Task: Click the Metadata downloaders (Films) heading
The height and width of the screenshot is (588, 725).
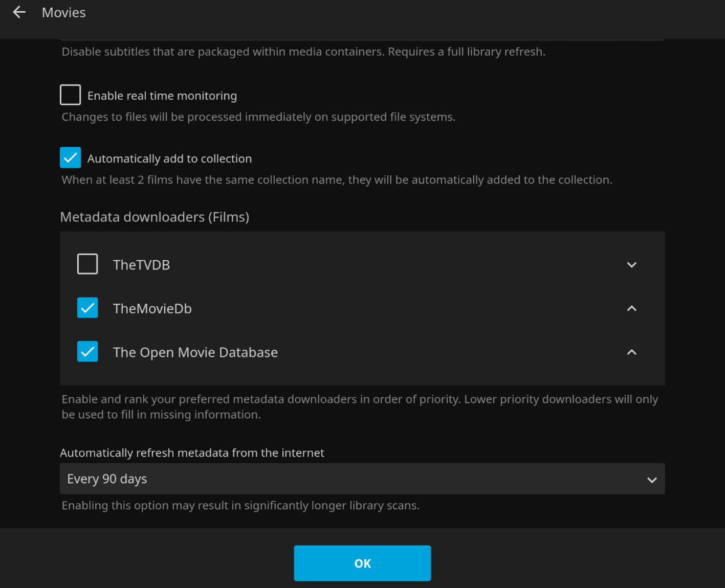Action: (x=155, y=217)
